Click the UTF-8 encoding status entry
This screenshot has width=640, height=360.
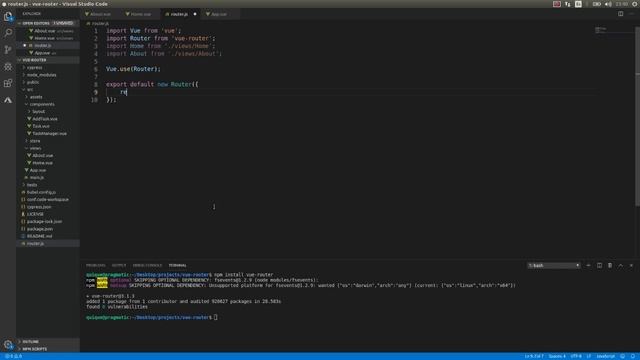point(576,356)
